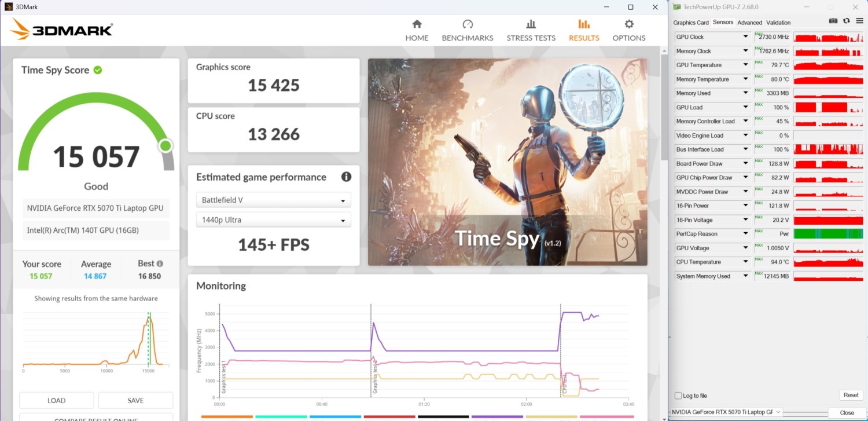Click the 3DMark logo in the header
This screenshot has height=421, width=868.
point(61,30)
